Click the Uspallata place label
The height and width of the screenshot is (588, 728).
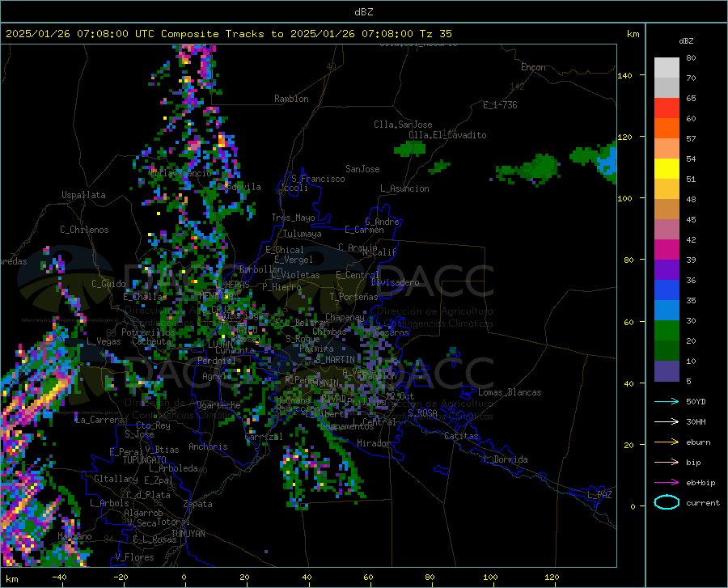click(83, 196)
